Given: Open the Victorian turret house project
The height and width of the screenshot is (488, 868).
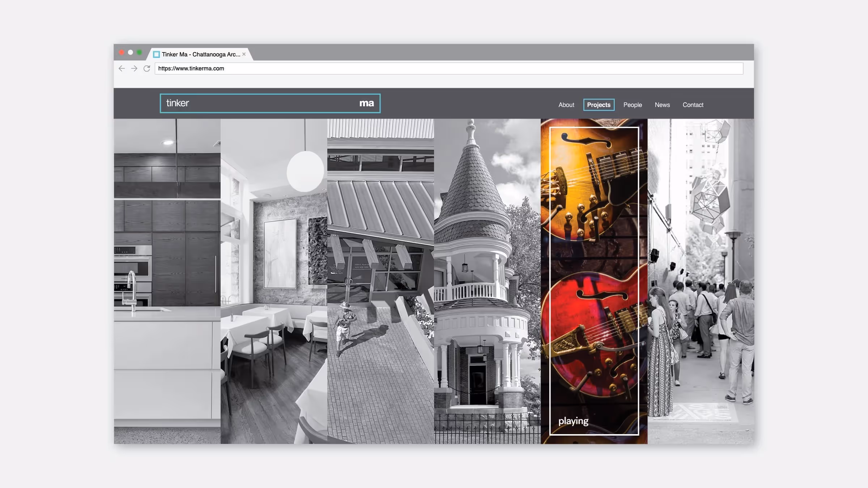Looking at the screenshot, I should tap(487, 281).
